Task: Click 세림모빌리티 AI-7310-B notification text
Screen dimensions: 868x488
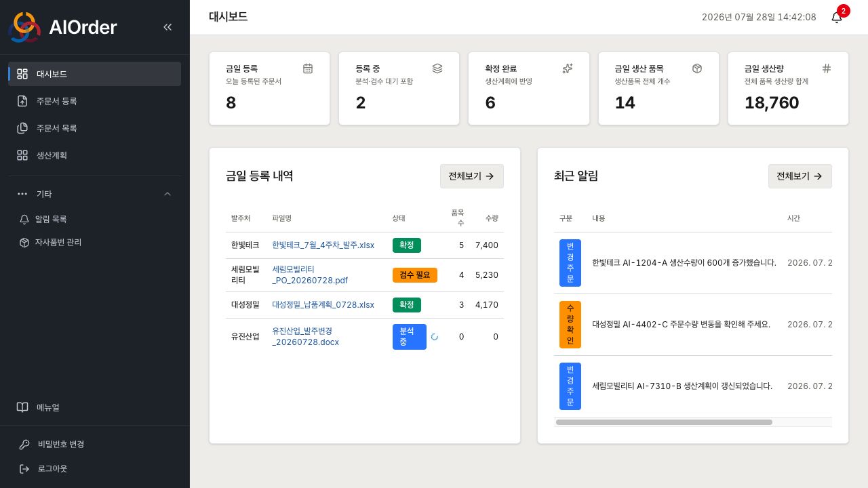Action: click(x=682, y=386)
